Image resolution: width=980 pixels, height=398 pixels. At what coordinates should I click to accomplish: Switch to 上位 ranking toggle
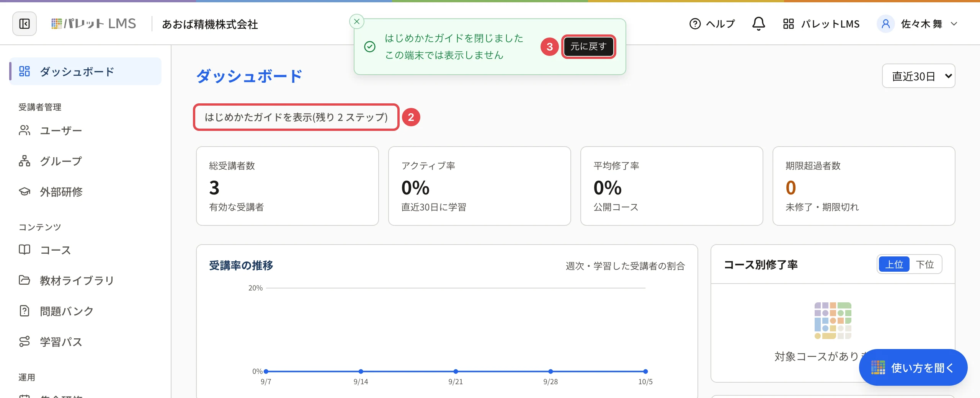894,264
